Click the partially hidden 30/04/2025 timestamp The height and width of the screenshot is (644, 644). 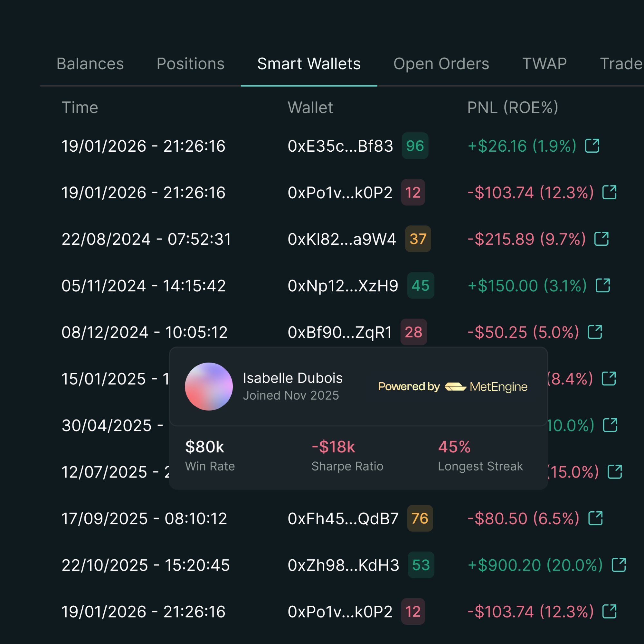tap(113, 425)
